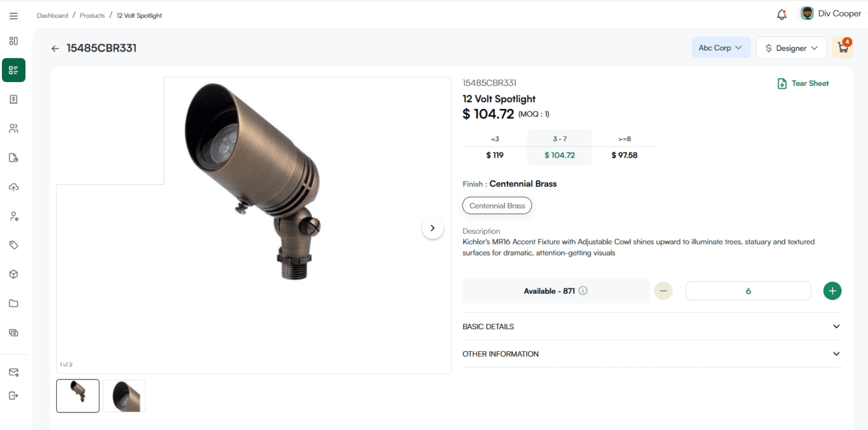The width and height of the screenshot is (868, 430).
Task: Click the info icon beside Available 871
Action: (x=583, y=290)
